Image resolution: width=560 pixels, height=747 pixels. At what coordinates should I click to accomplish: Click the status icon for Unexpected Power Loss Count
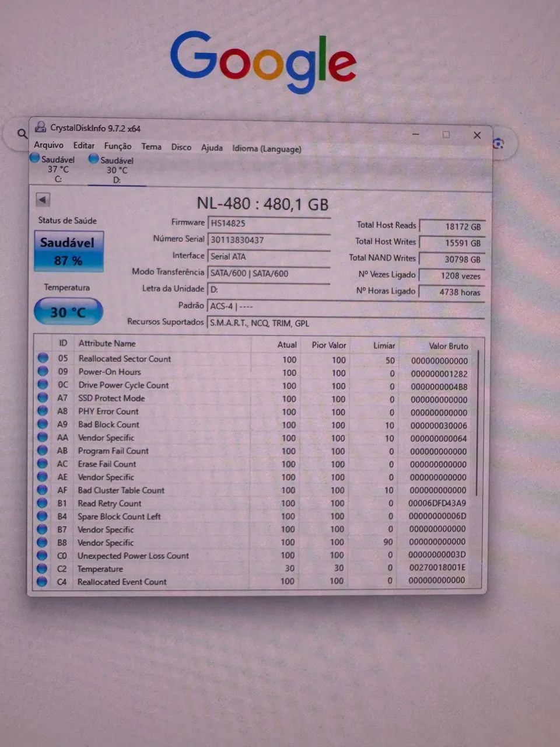(x=41, y=555)
